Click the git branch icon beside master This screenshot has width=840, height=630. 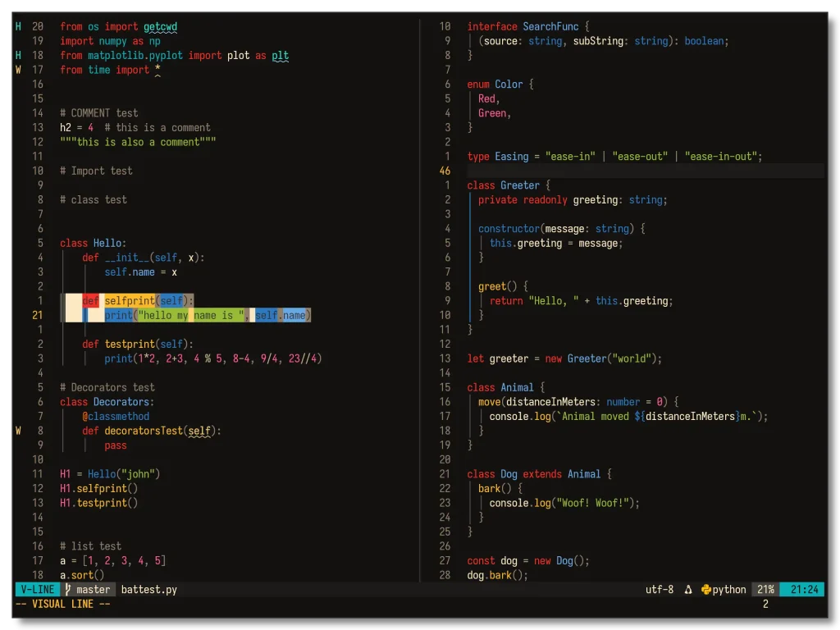click(x=68, y=589)
